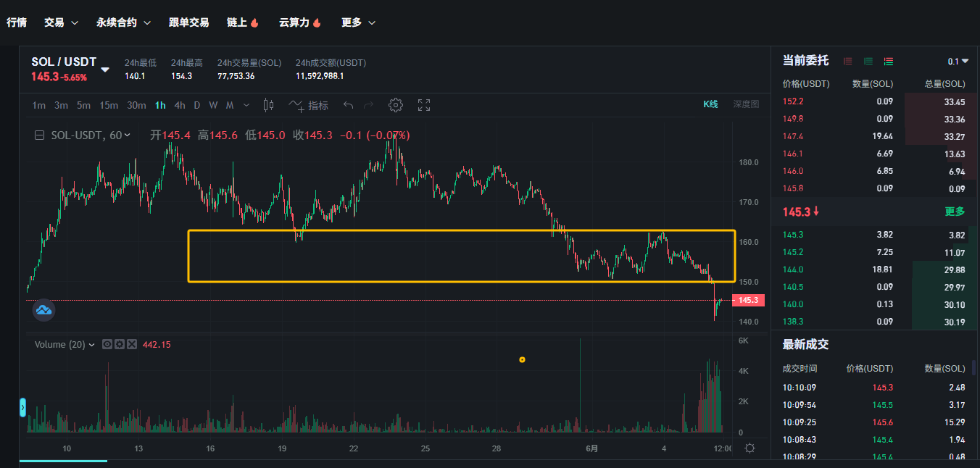Open chart settings gear icon
The height and width of the screenshot is (468, 980).
395,105
